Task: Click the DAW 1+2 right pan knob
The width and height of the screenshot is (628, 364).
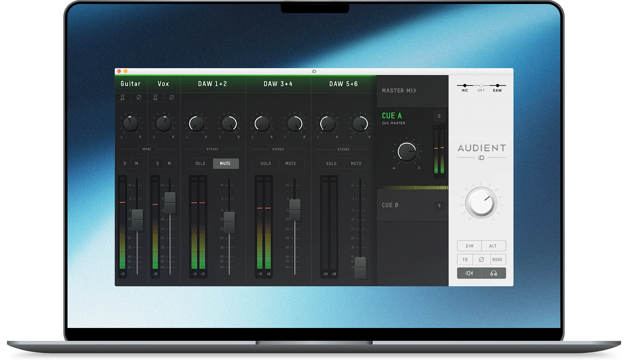Action: 229,124
